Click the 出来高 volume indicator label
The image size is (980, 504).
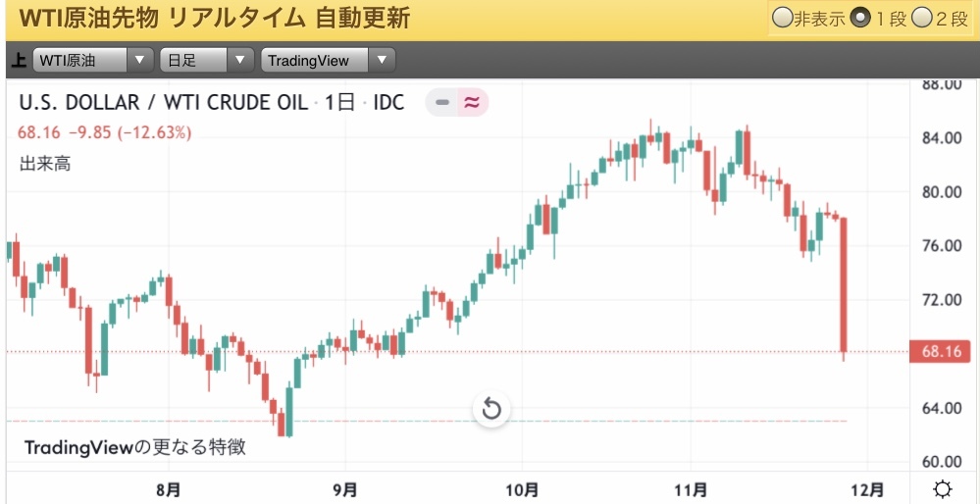[x=45, y=164]
